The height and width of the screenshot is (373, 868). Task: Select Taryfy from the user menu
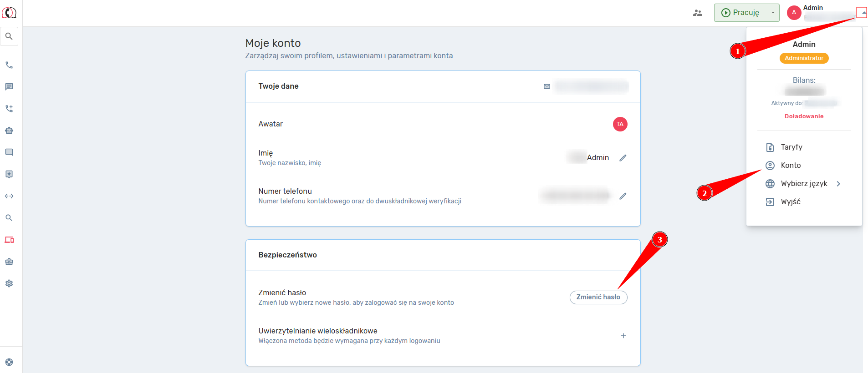click(x=791, y=147)
